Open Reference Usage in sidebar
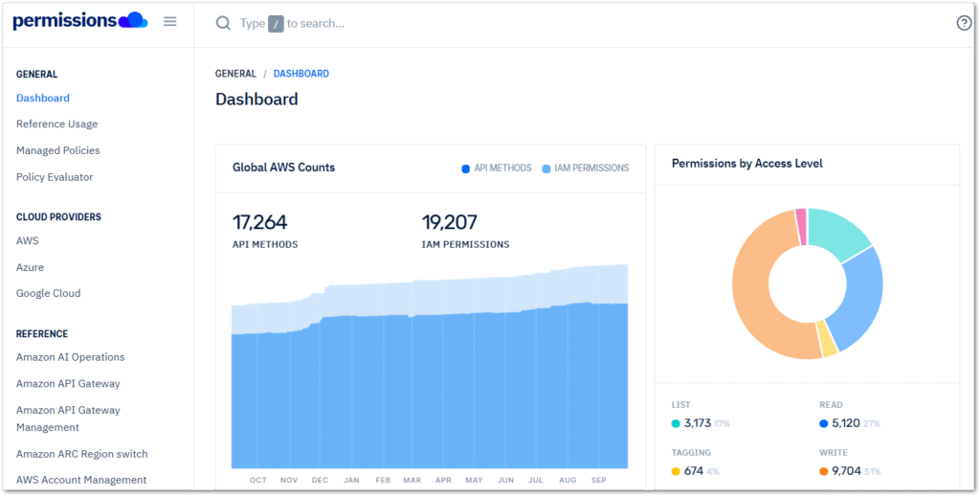This screenshot has height=496, width=980. click(x=56, y=124)
